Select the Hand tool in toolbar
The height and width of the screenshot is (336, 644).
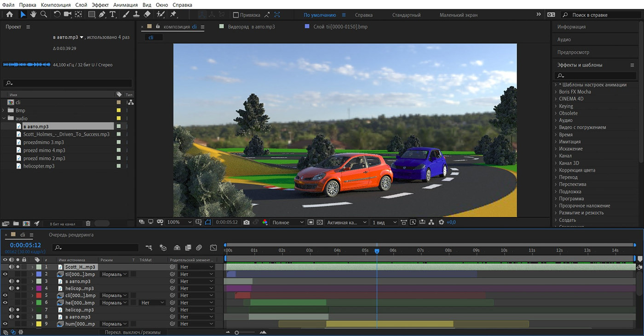tap(34, 15)
